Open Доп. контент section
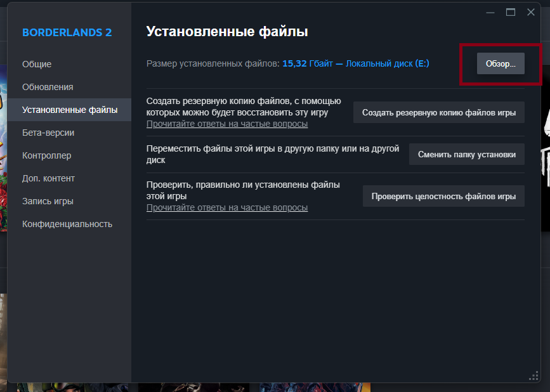The width and height of the screenshot is (550, 392). [x=69, y=178]
